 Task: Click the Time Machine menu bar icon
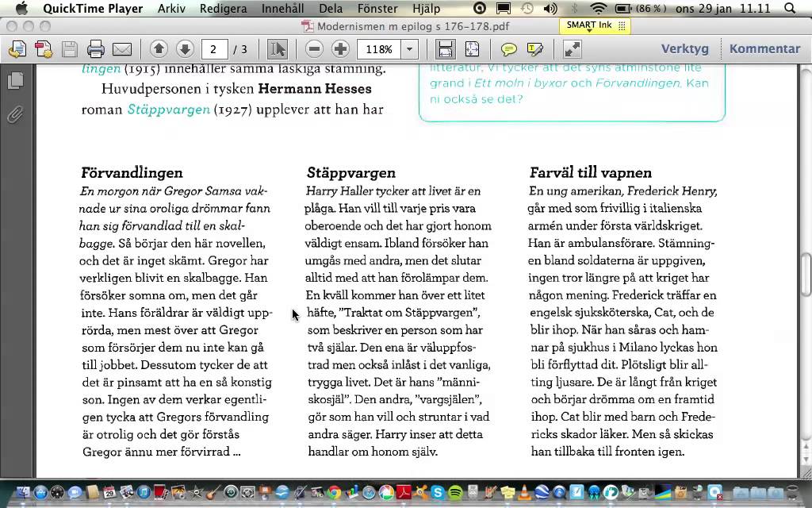(527, 8)
